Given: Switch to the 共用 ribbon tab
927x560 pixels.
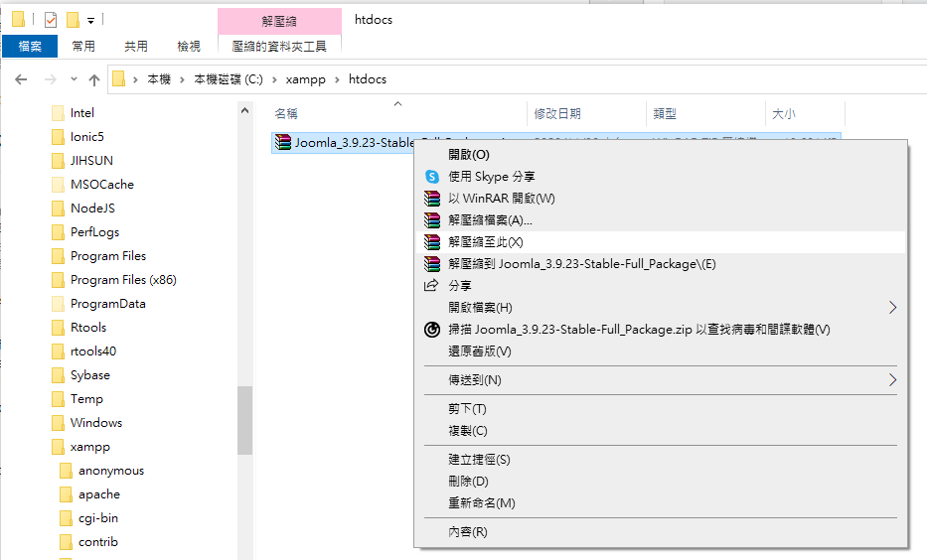Looking at the screenshot, I should pyautogui.click(x=136, y=46).
